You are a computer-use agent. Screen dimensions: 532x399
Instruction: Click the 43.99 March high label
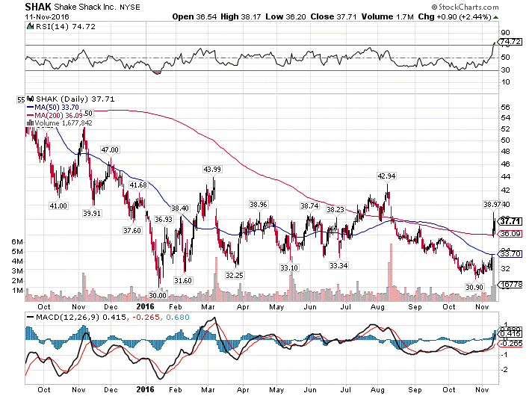pyautogui.click(x=212, y=169)
